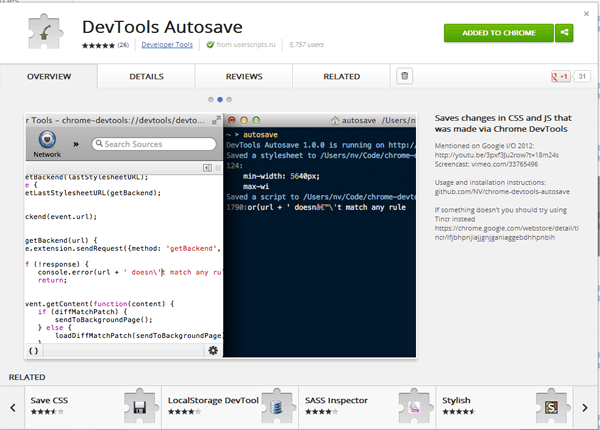Click the double-chevron overflow in the DevTools toolbar
This screenshot has width=600, height=430.
[x=76, y=144]
